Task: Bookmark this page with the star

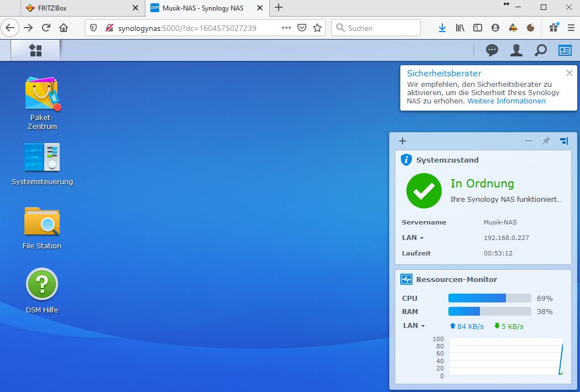Action: [x=317, y=28]
